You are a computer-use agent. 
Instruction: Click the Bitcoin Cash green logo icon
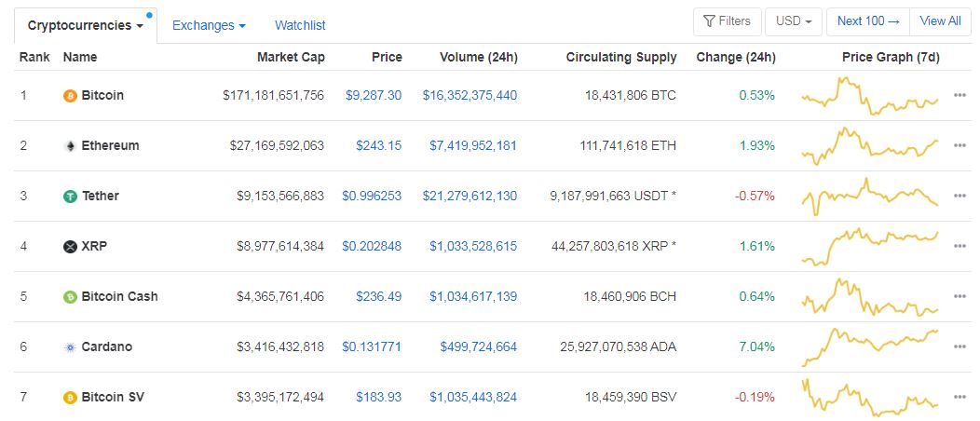70,297
